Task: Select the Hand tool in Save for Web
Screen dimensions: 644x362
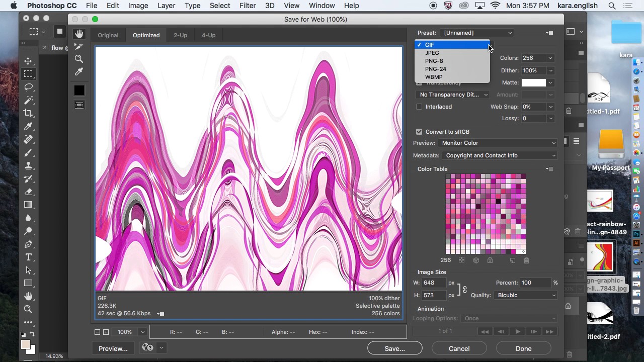Action: pyautogui.click(x=79, y=34)
